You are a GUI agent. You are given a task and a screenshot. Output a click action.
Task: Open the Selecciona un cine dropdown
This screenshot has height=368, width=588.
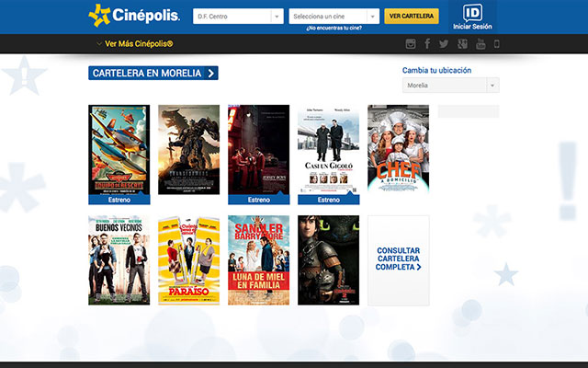(x=334, y=17)
